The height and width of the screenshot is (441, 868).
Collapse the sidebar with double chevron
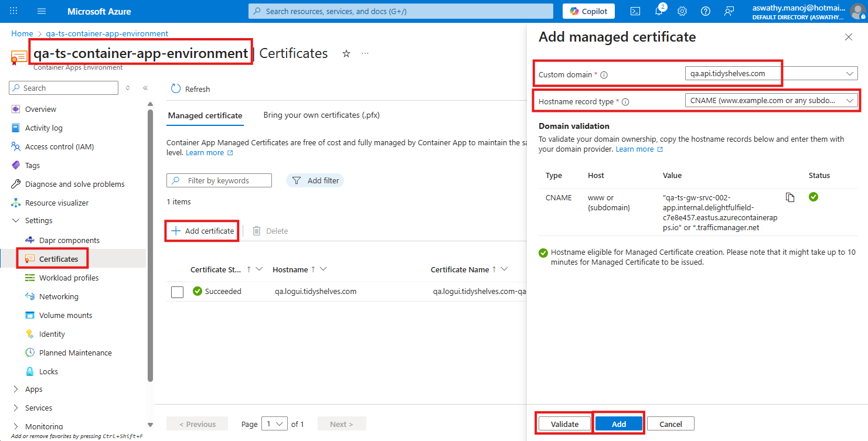pos(145,88)
